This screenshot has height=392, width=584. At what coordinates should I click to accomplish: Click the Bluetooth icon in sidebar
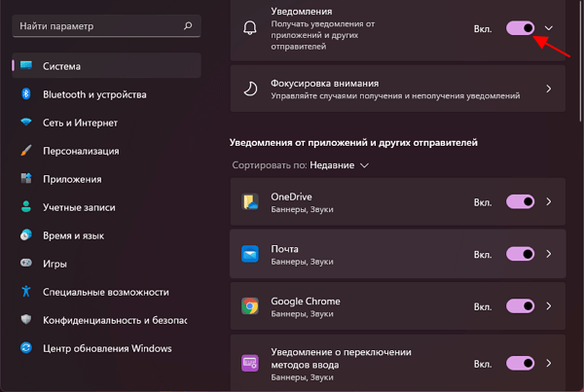pos(26,93)
